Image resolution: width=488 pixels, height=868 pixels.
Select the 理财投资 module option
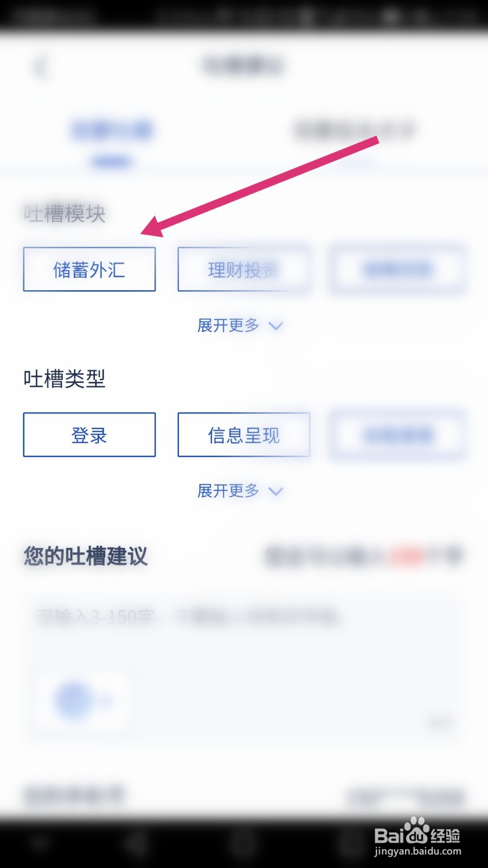244,269
